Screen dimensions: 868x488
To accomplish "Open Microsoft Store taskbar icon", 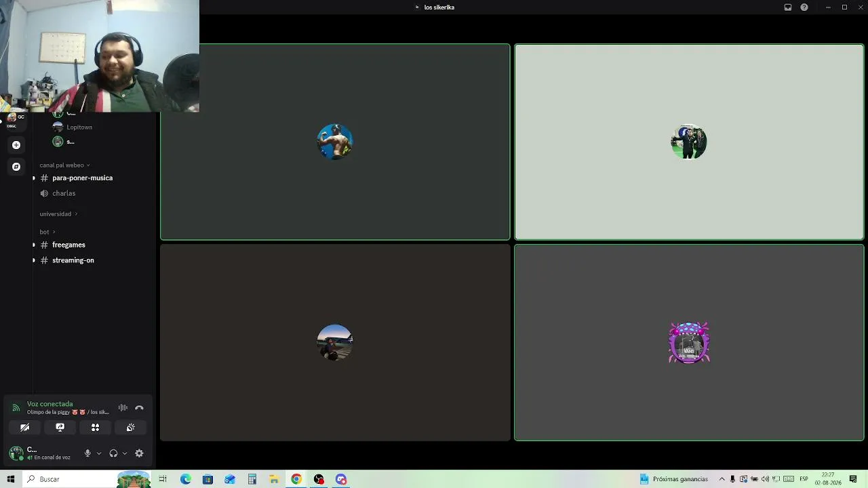I will [x=208, y=479].
